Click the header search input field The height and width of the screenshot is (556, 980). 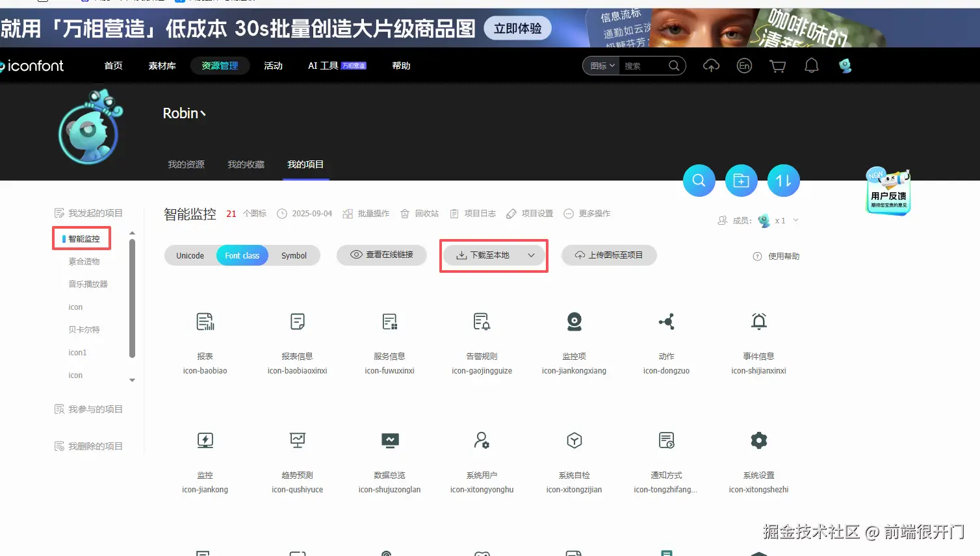pos(645,66)
